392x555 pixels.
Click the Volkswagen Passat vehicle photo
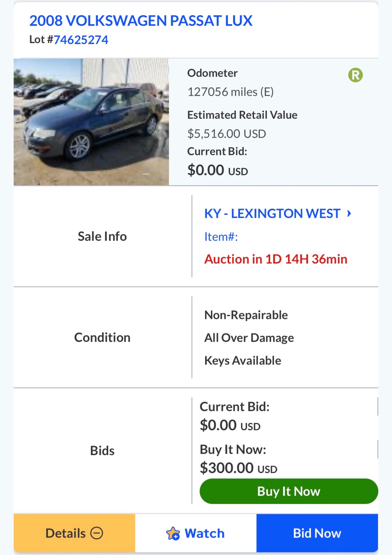coord(91,122)
